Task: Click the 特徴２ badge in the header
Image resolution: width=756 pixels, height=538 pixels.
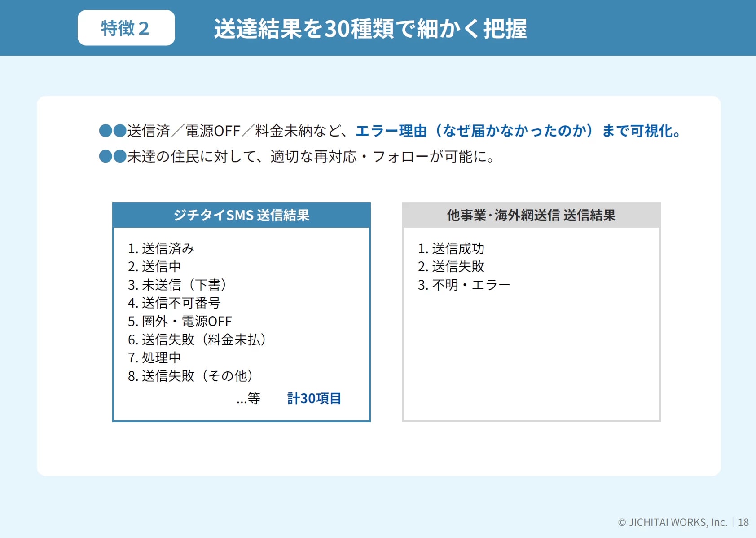Action: [x=126, y=28]
